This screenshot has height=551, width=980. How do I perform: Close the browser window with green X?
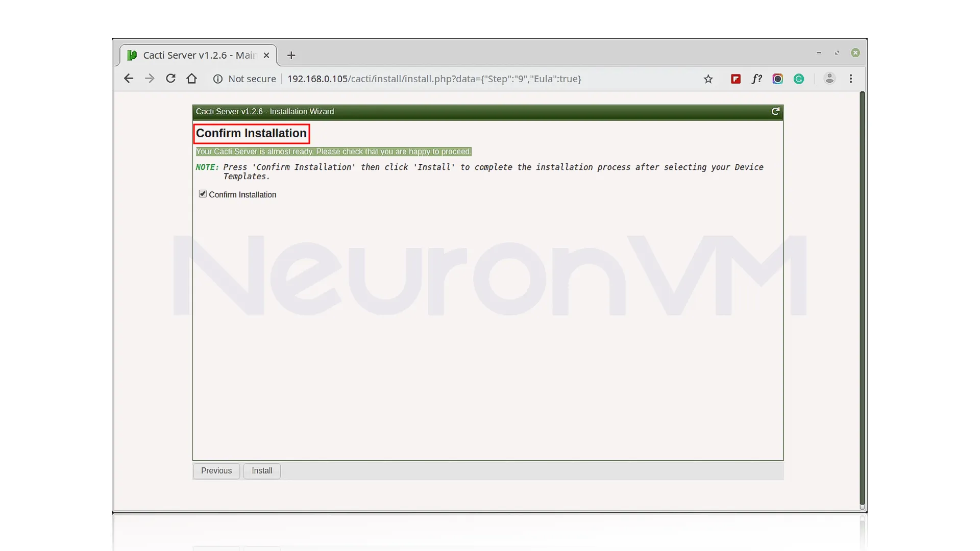[x=855, y=53]
